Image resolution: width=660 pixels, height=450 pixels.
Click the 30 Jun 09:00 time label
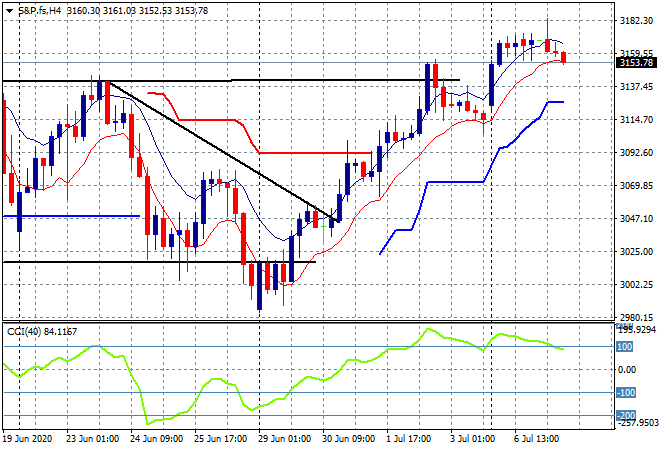(x=349, y=439)
